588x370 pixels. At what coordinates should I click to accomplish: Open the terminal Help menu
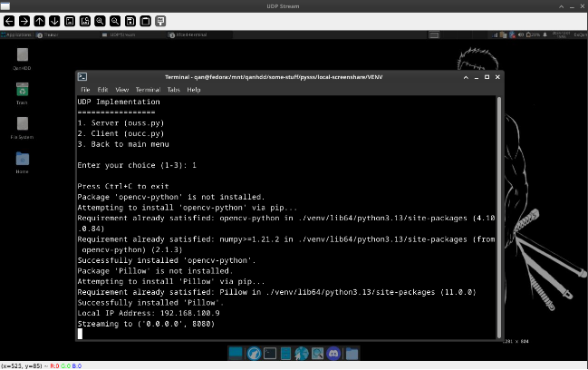tap(194, 90)
